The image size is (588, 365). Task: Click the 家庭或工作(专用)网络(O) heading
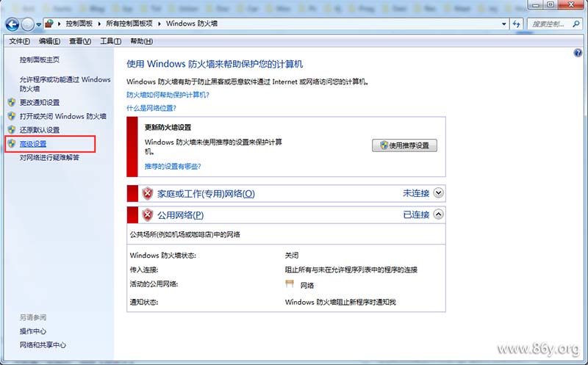click(x=206, y=194)
